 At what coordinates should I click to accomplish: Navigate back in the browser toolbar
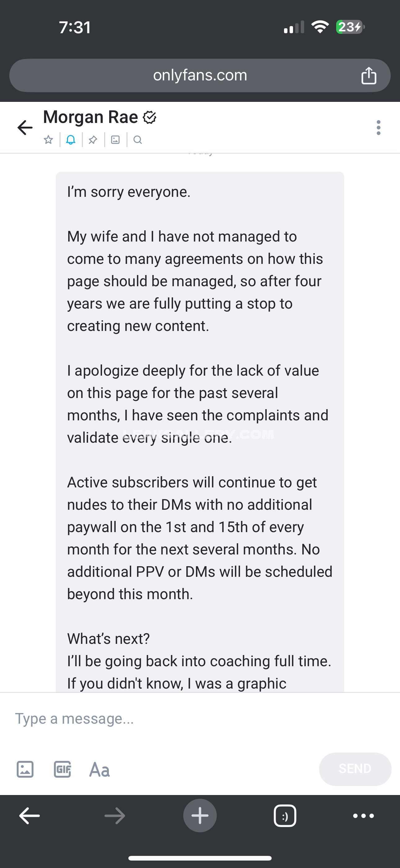point(30,816)
